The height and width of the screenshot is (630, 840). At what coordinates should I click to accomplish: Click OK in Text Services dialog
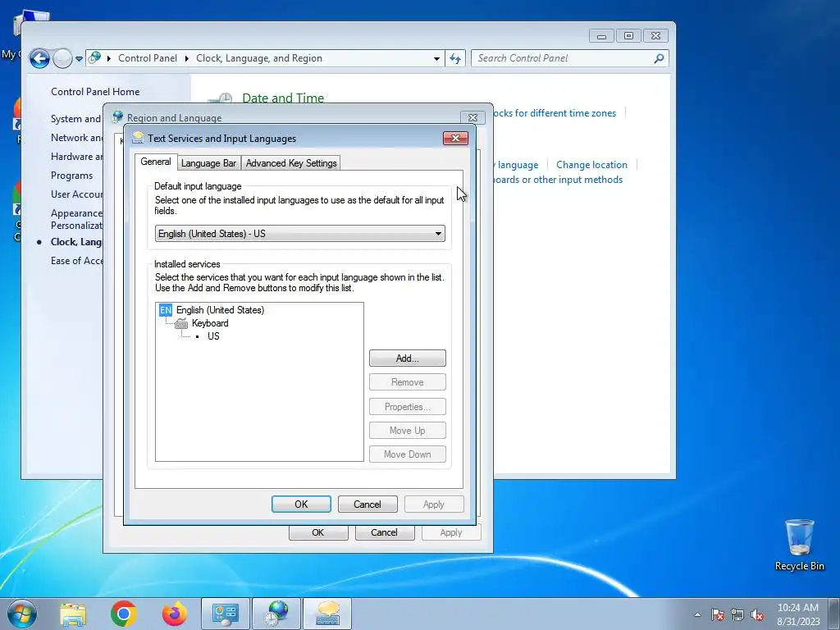pos(301,504)
